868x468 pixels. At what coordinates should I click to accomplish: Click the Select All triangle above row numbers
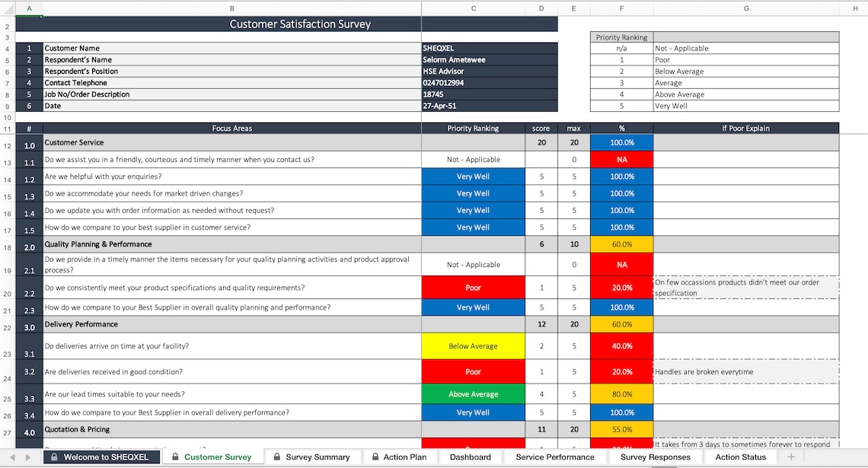coord(8,8)
